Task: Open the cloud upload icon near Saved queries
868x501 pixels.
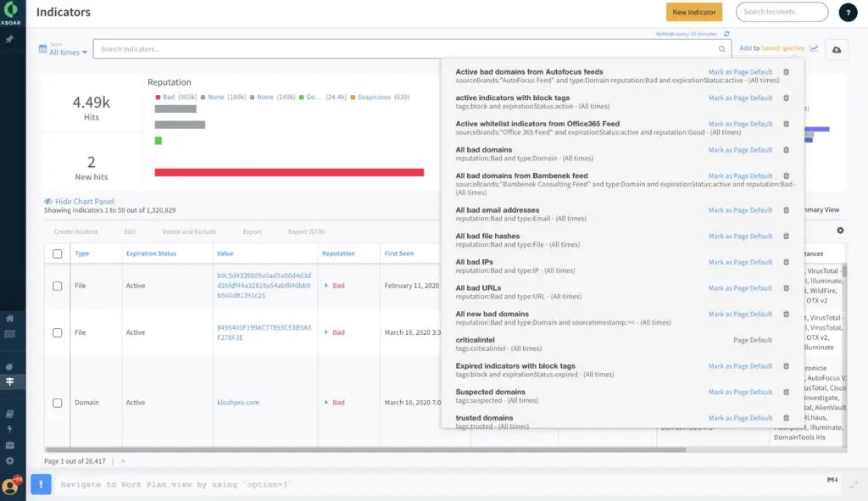Action: [836, 49]
